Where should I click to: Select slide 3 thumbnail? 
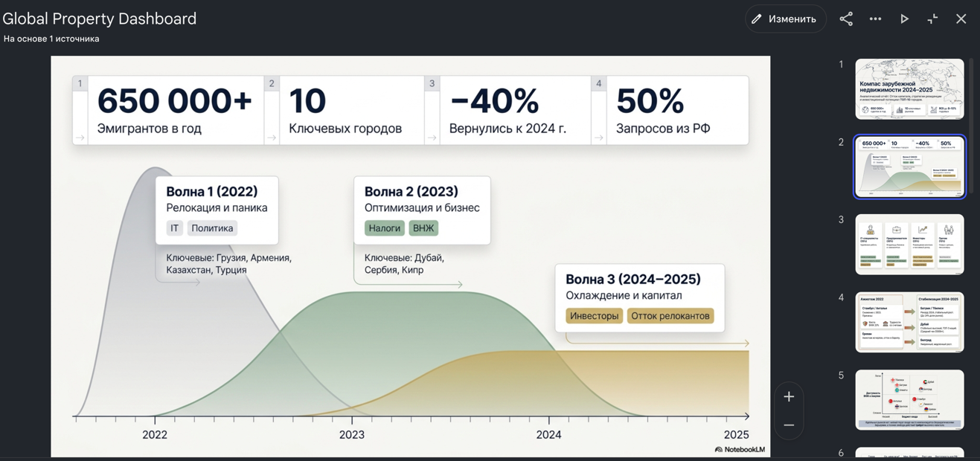point(909,245)
